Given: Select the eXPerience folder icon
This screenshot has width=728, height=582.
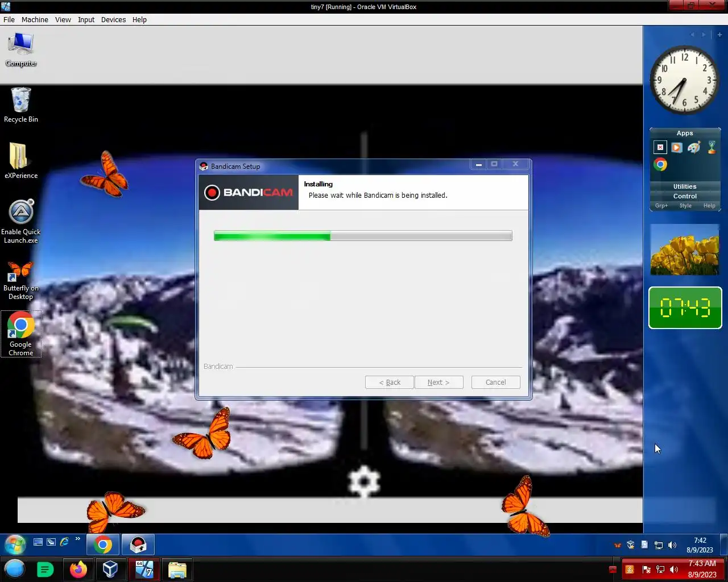Looking at the screenshot, I should coord(21,161).
